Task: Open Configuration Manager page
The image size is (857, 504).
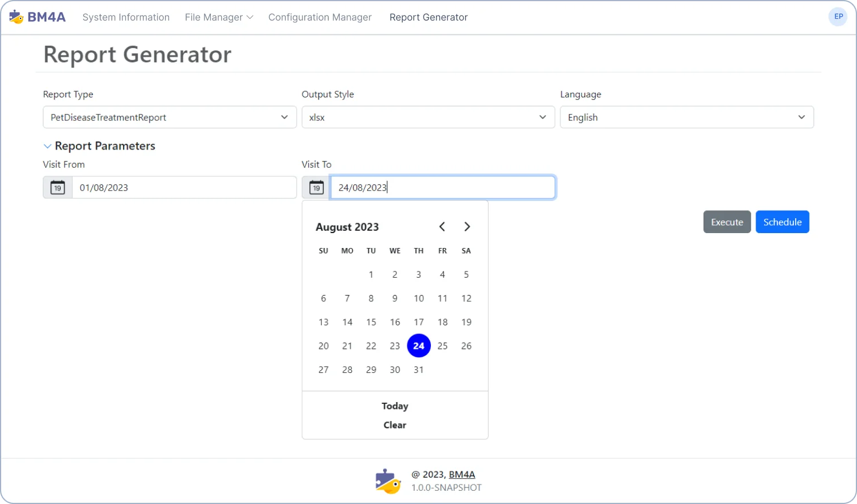Action: pyautogui.click(x=320, y=17)
